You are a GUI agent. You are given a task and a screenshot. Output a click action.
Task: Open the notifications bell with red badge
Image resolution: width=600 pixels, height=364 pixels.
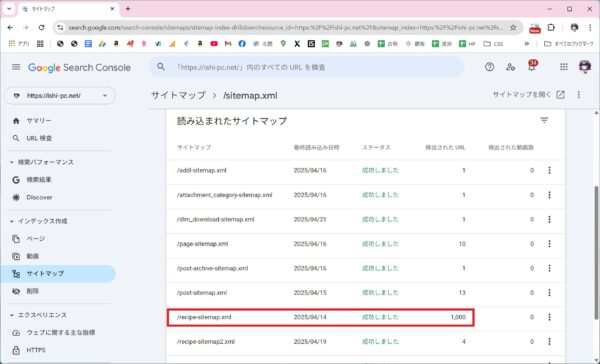pyautogui.click(x=532, y=66)
